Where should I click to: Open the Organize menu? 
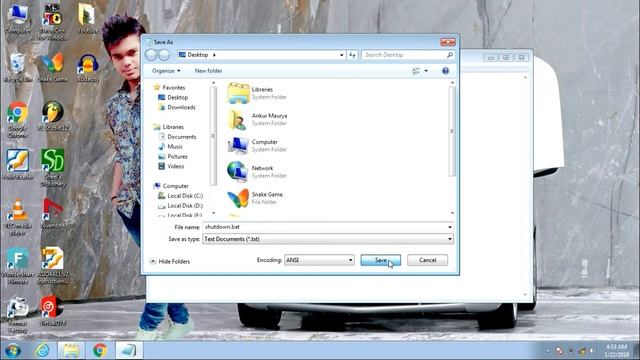166,71
